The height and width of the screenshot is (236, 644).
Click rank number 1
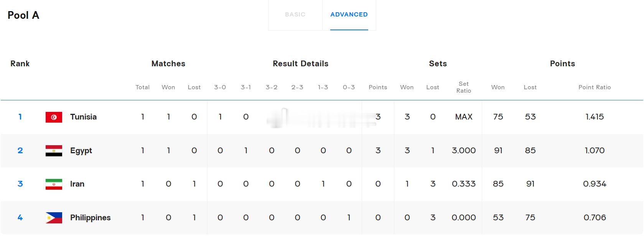coord(20,117)
